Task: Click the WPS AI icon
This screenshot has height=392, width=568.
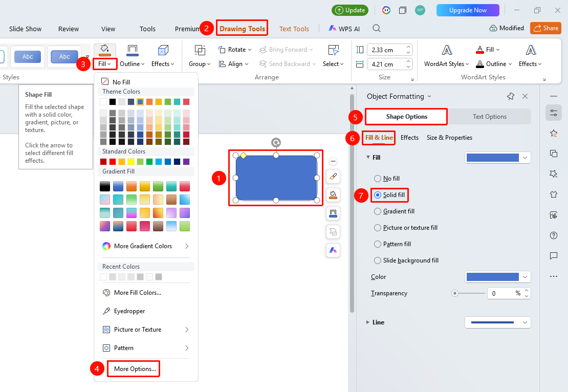Action: click(x=344, y=29)
